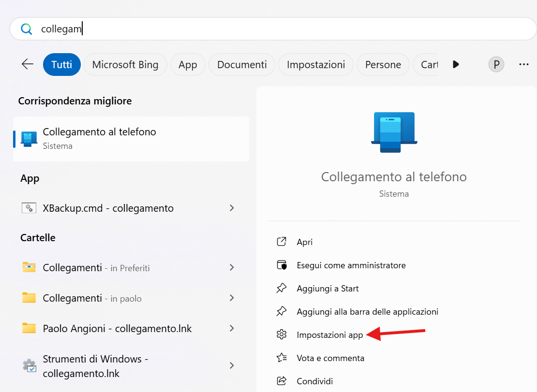Expand Collegamenti in Preferiti chevron
Image resolution: width=537 pixels, height=392 pixels.
[232, 267]
